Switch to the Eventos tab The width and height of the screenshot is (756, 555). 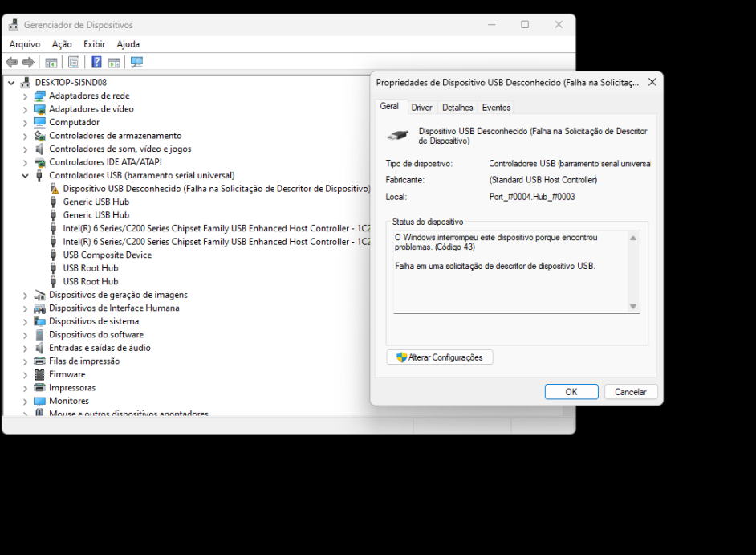496,108
